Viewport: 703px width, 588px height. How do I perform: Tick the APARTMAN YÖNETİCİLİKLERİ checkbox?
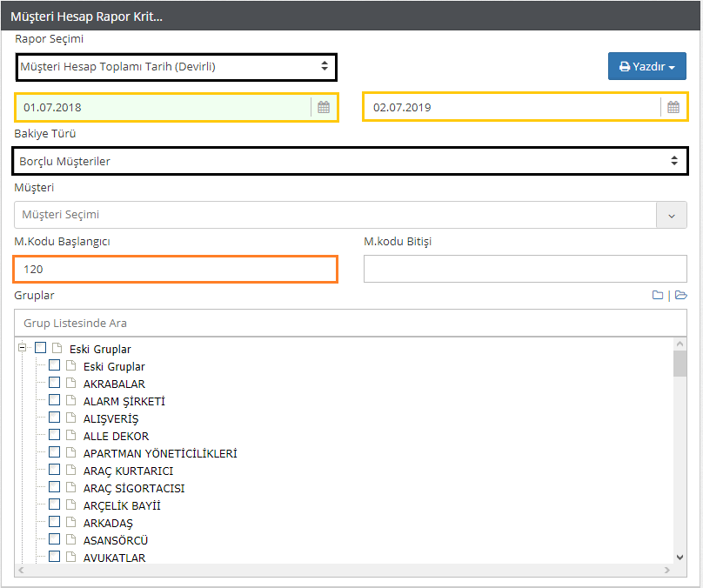pos(55,453)
